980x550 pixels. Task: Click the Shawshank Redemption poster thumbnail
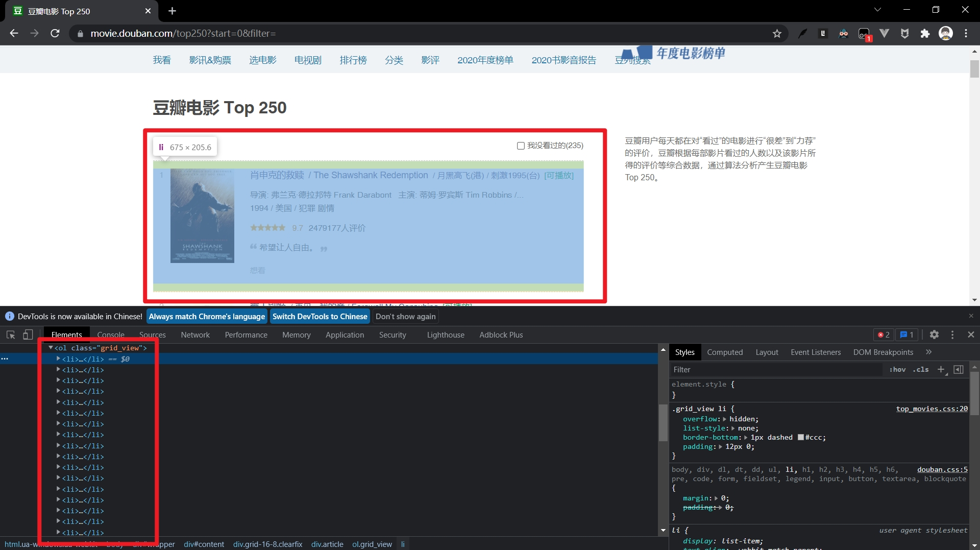(202, 216)
